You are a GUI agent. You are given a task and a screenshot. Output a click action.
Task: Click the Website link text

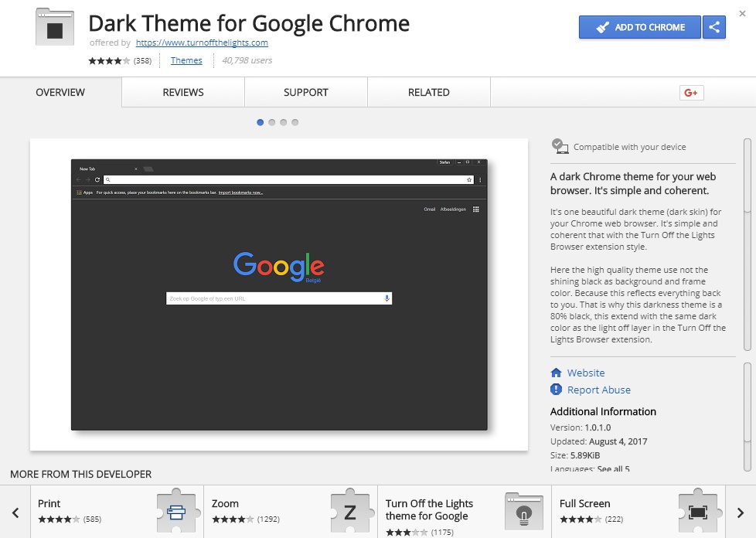coord(586,373)
